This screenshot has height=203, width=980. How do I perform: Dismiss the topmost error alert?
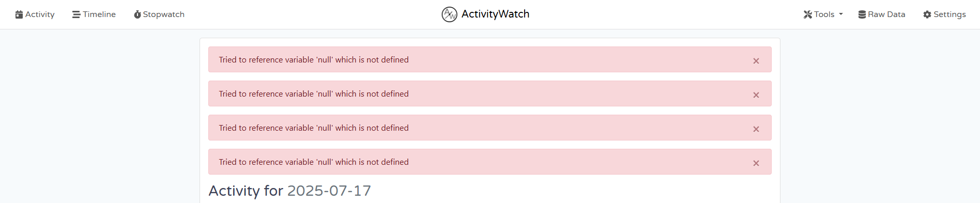pyautogui.click(x=756, y=61)
